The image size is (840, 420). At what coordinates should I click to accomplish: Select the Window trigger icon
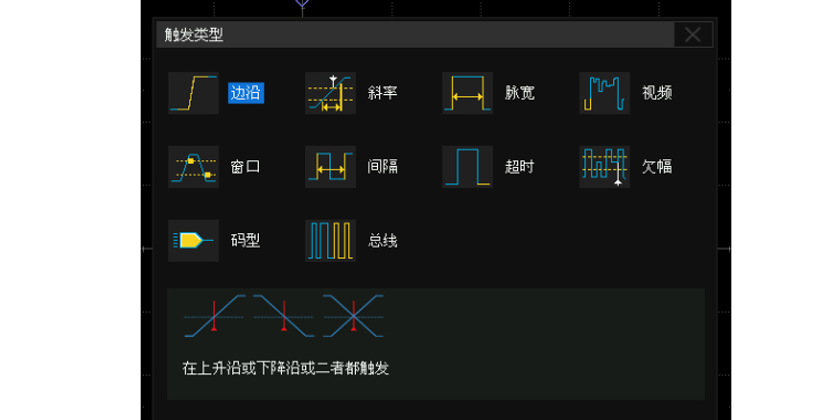(193, 167)
